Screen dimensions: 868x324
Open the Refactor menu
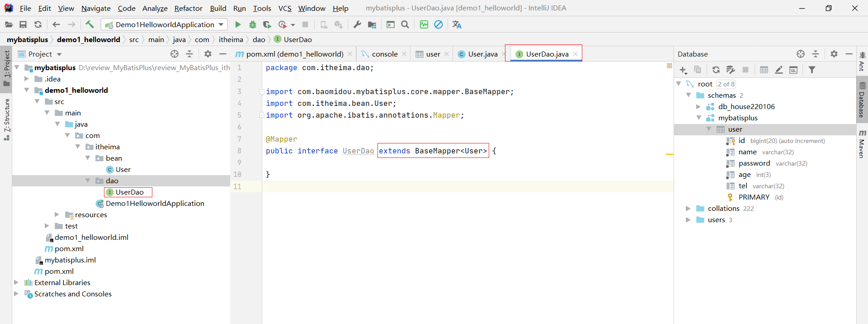189,8
